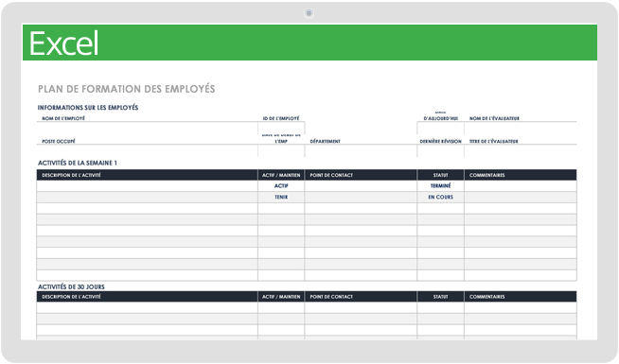This screenshot has width=619, height=364.
Task: Select the commentaires cell in the TERMINÉ row
Action: pyautogui.click(x=521, y=186)
